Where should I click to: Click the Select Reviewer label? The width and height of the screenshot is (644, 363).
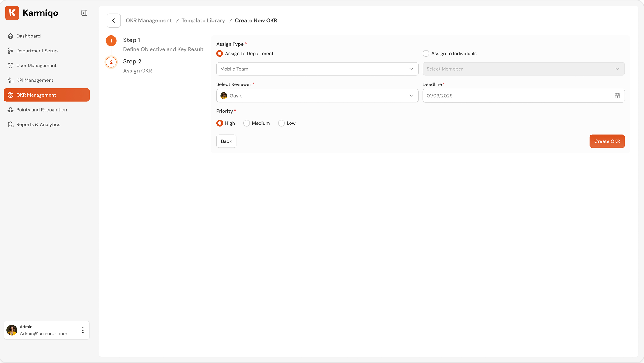point(233,84)
